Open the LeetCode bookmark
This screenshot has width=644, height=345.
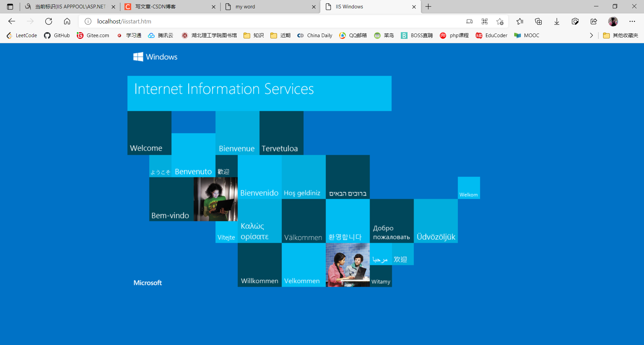pyautogui.click(x=21, y=35)
